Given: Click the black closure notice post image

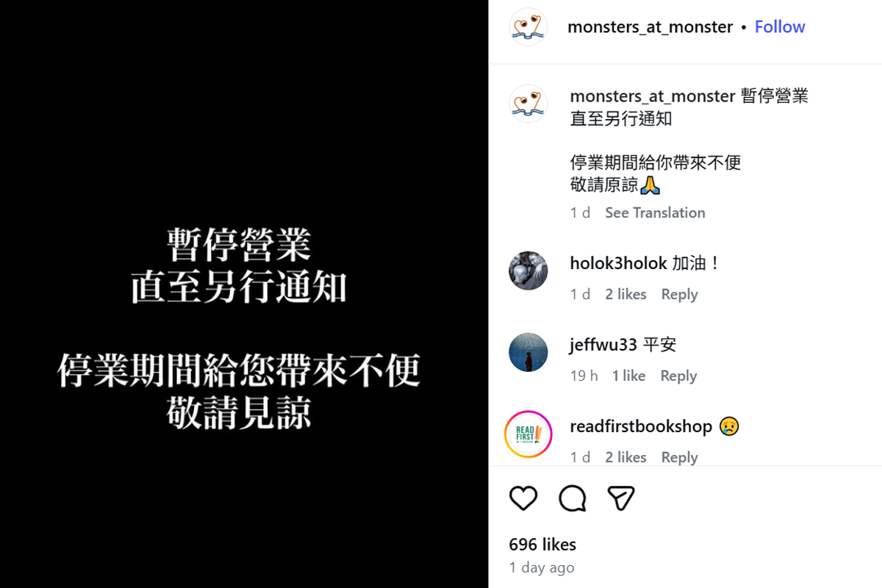Looking at the screenshot, I should [x=244, y=294].
